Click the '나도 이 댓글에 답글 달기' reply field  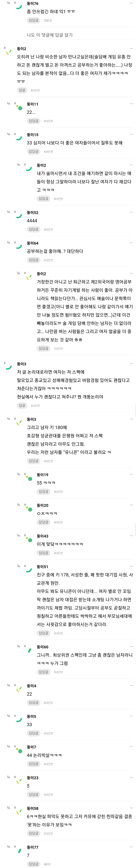point(50,35)
